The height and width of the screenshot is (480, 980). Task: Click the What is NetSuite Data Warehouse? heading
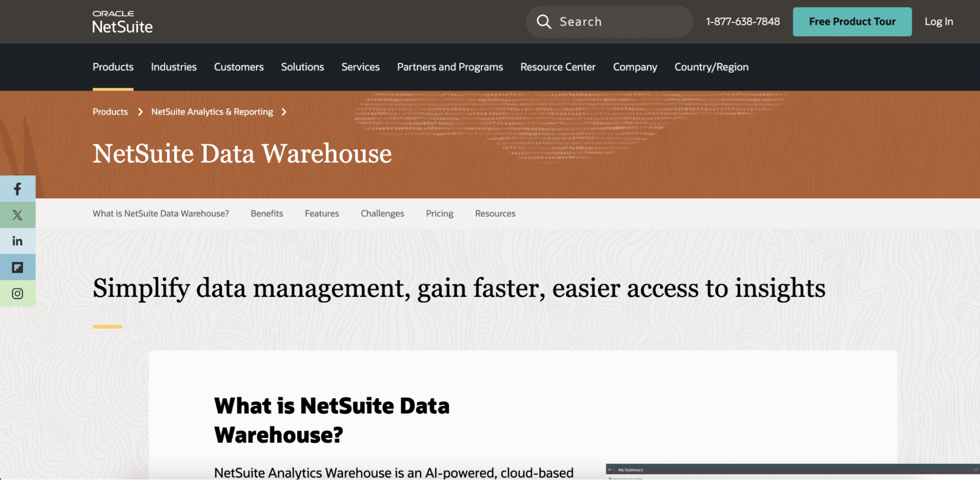pos(332,420)
